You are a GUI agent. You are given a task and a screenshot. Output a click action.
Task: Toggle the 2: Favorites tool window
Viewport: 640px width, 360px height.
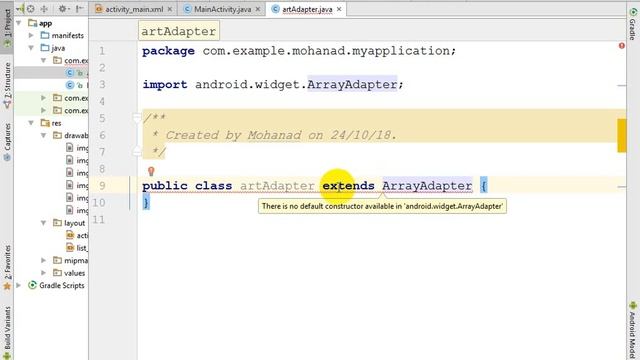(x=7, y=267)
